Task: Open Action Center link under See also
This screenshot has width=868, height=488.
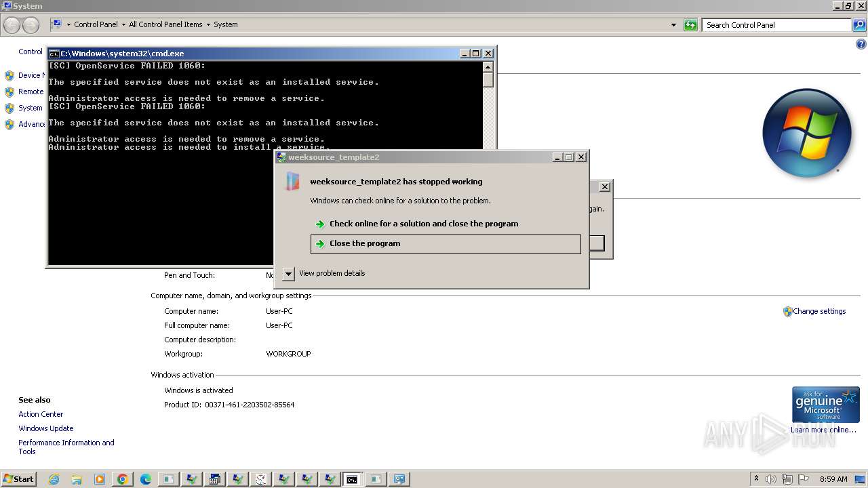Action: (x=41, y=414)
